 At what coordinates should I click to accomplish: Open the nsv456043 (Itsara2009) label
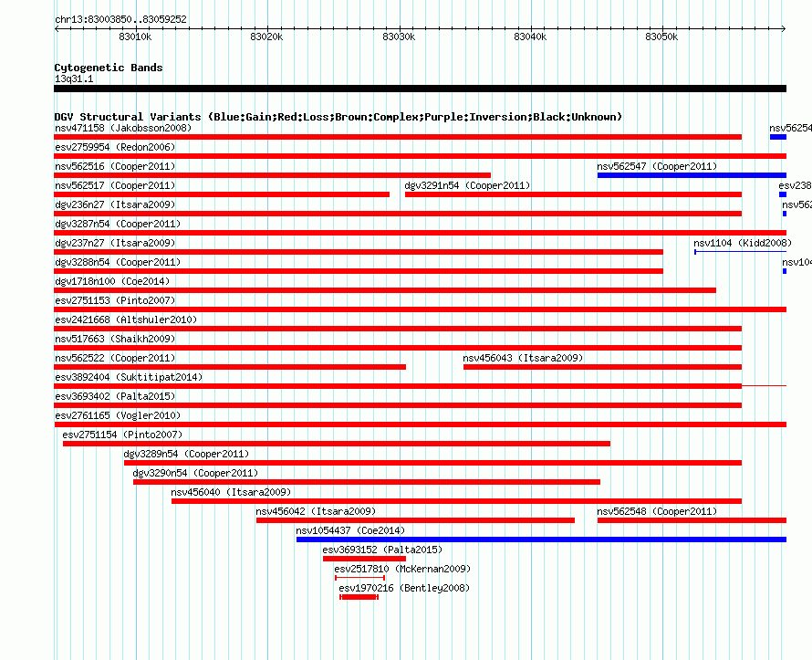[523, 358]
